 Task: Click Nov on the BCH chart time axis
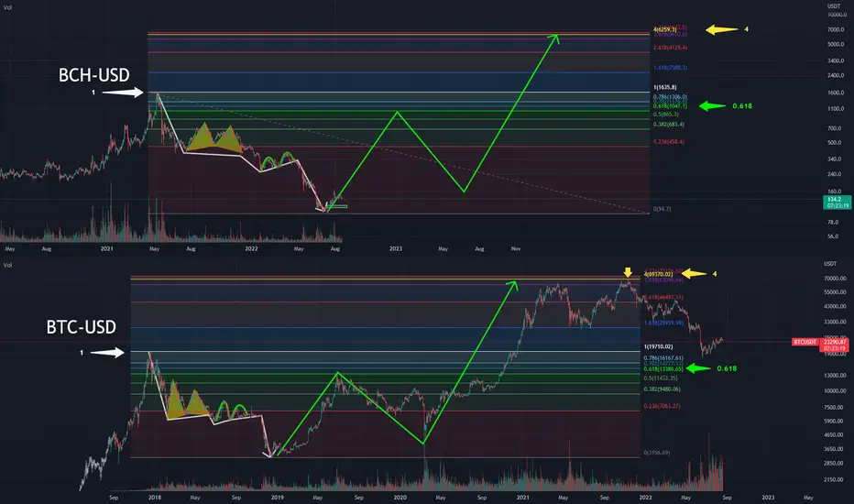point(516,249)
